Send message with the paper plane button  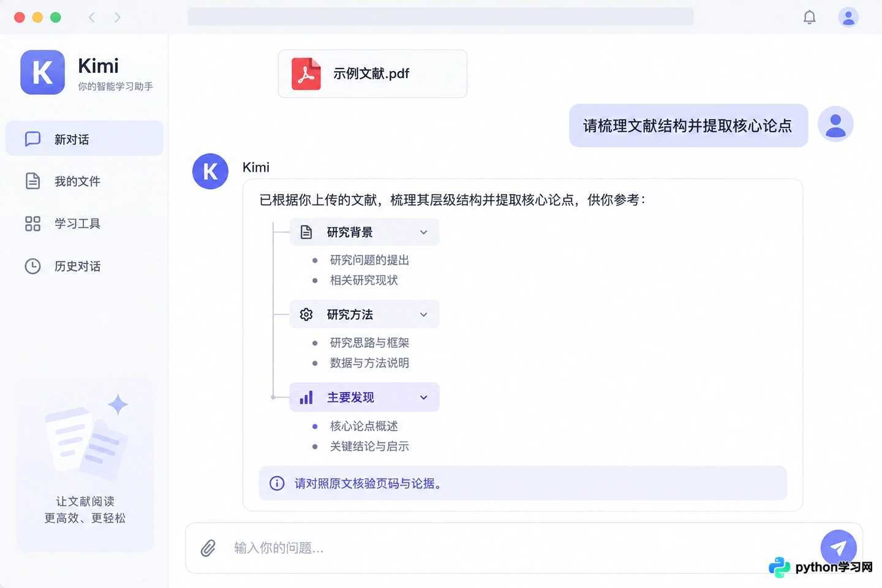click(839, 548)
